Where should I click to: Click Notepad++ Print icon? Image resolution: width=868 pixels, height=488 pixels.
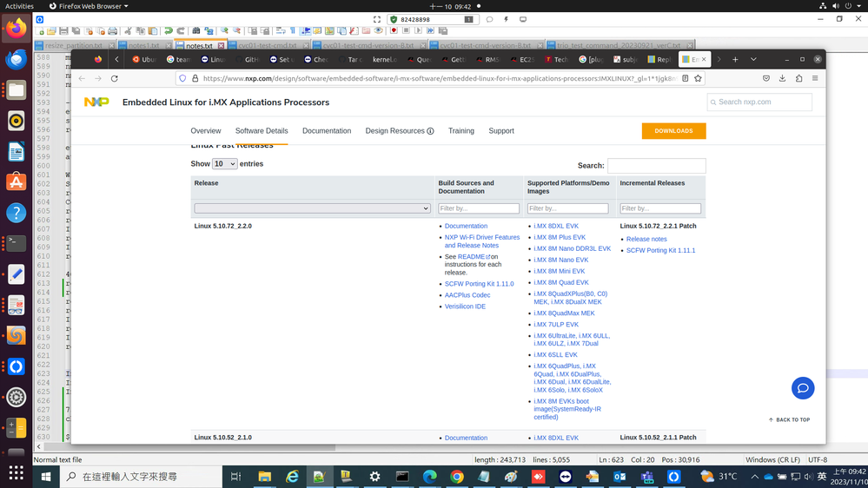click(113, 31)
